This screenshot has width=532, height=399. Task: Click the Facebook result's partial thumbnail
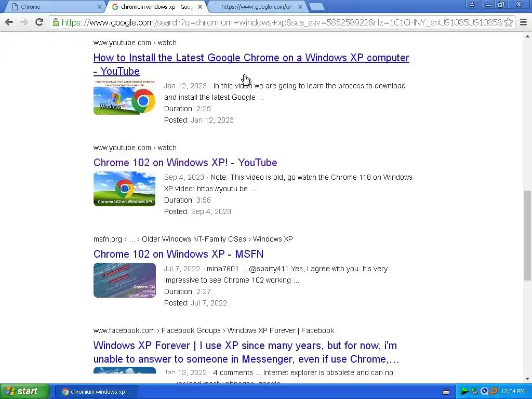coord(125,370)
